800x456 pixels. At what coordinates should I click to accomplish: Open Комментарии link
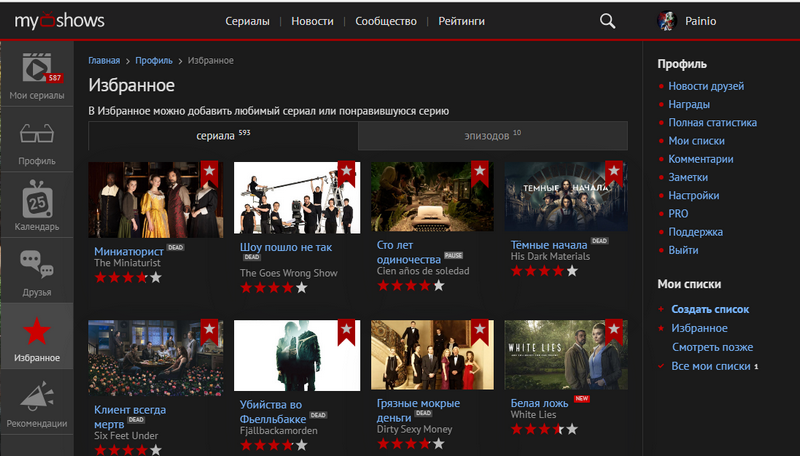pos(701,159)
